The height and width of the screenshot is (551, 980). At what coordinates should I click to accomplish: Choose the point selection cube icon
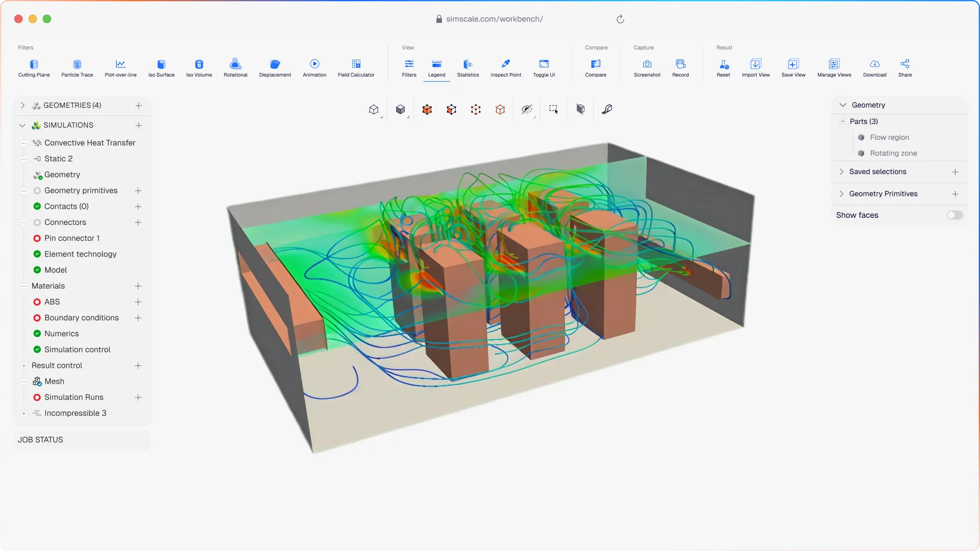click(x=476, y=109)
